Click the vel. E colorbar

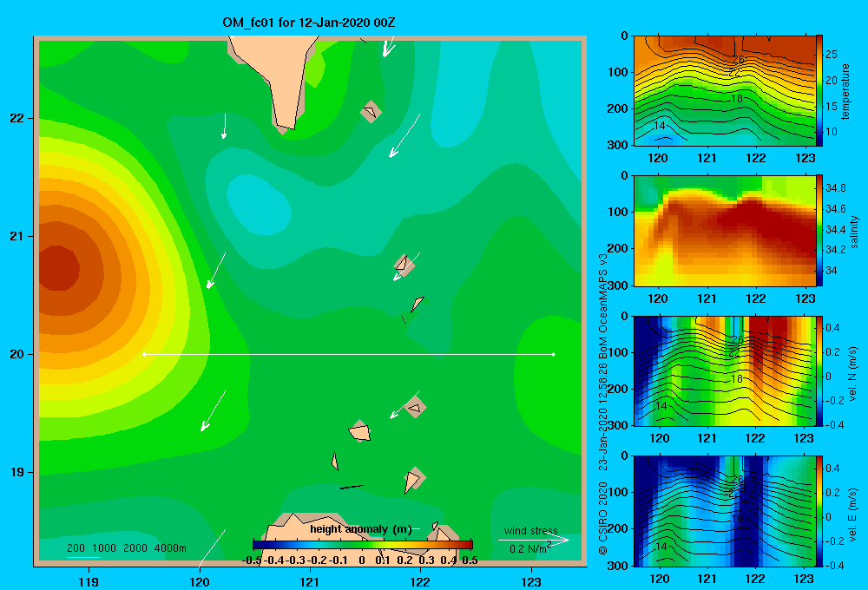pos(819,511)
